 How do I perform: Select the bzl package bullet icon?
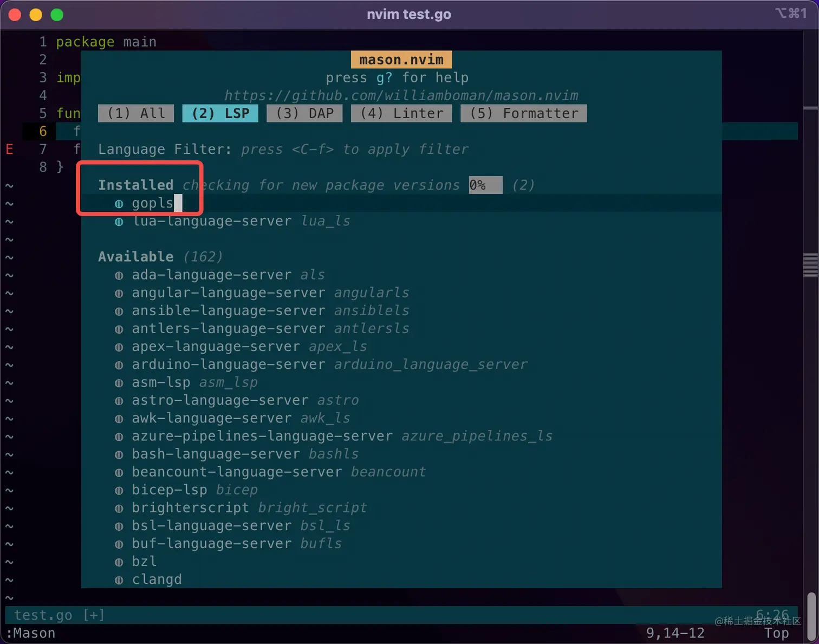(119, 562)
